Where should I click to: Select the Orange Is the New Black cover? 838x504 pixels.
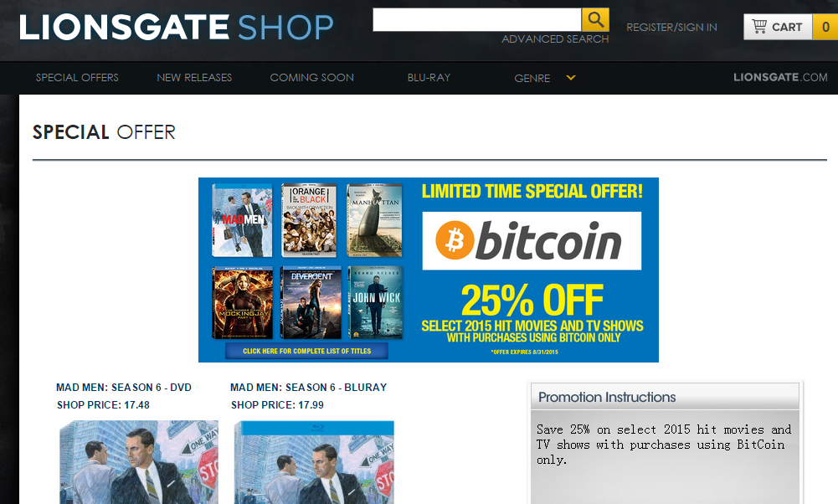tap(309, 220)
